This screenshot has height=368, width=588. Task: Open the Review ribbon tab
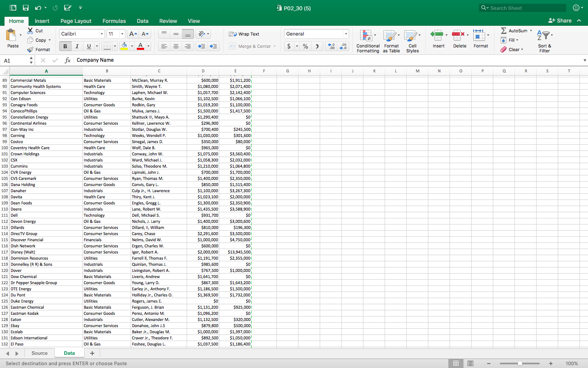[168, 21]
